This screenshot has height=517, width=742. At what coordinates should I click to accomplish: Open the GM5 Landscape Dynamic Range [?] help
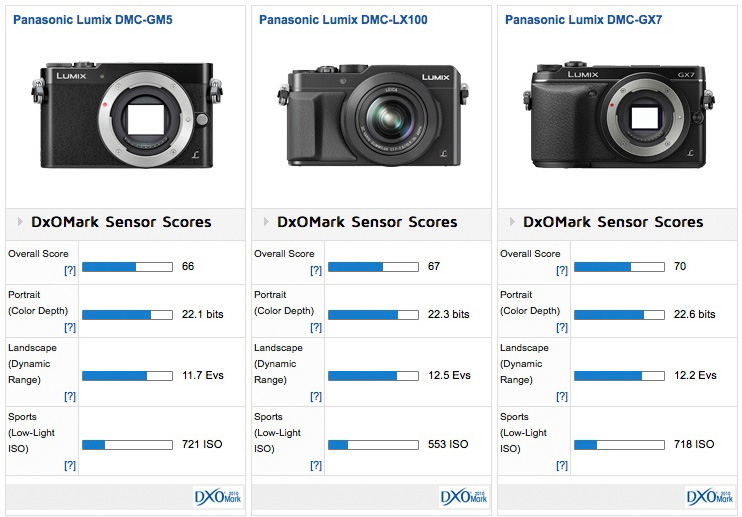coord(70,396)
